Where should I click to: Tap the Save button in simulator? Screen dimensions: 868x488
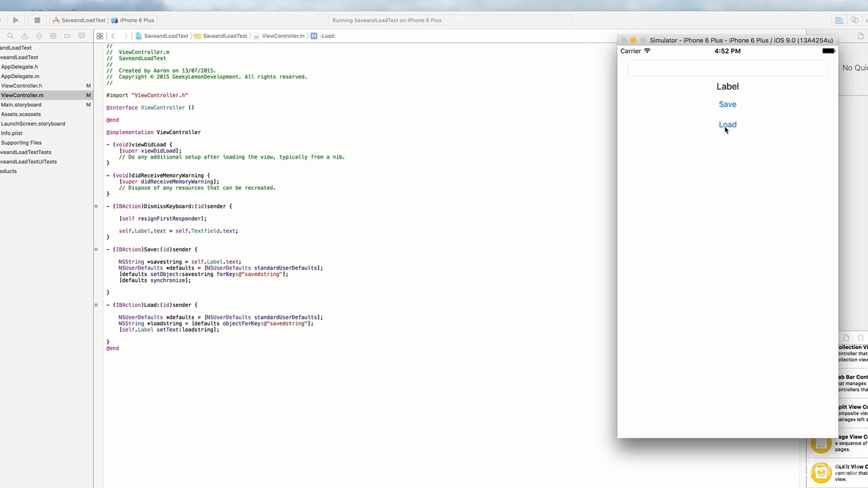[x=728, y=104]
